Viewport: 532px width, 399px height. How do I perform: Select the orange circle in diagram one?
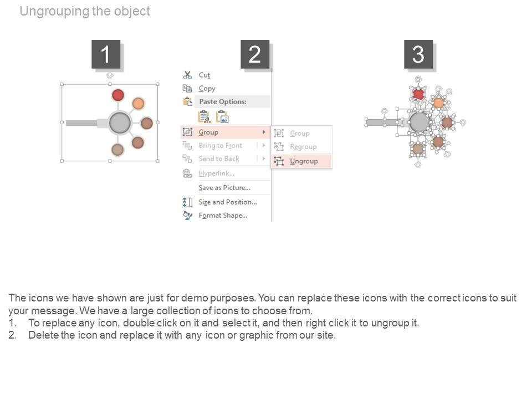tap(139, 103)
